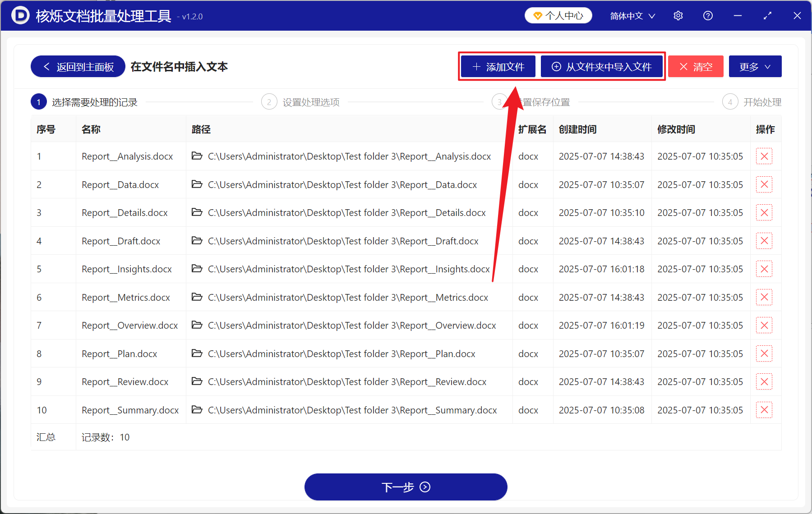
Task: Click the 核烁 D application logo
Action: coord(20,15)
